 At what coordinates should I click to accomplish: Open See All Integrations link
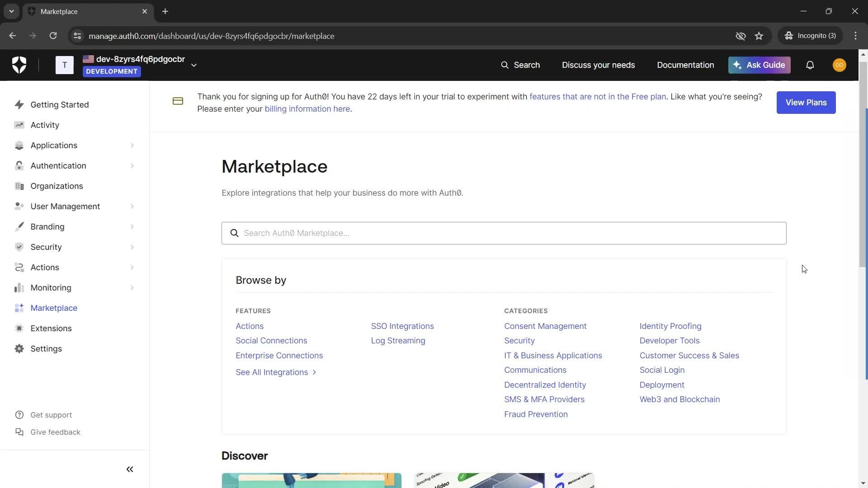coord(276,372)
